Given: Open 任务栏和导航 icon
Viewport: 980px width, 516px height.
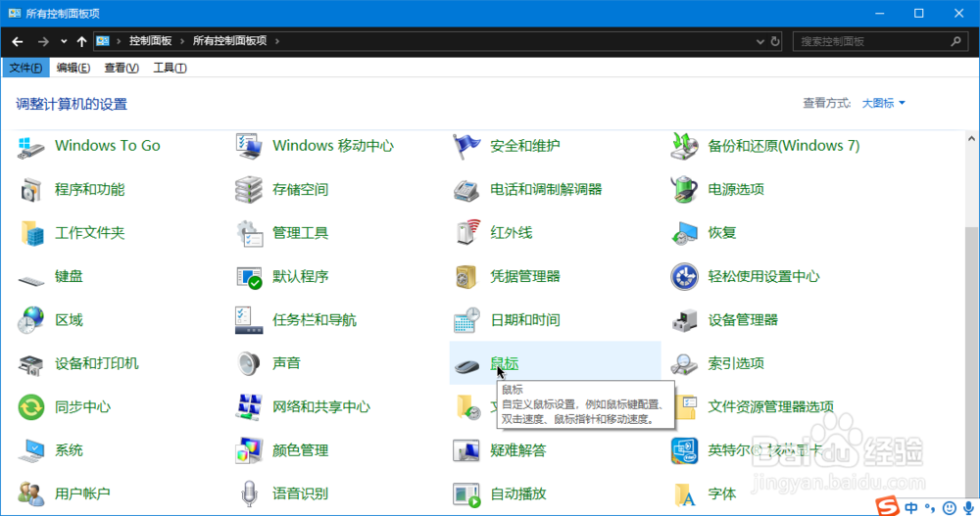Looking at the screenshot, I should [249, 320].
